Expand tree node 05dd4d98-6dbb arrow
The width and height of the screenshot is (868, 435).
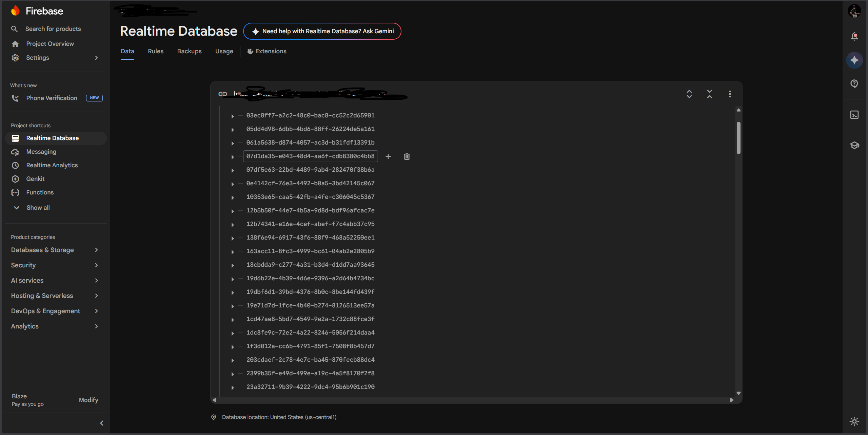tap(233, 130)
